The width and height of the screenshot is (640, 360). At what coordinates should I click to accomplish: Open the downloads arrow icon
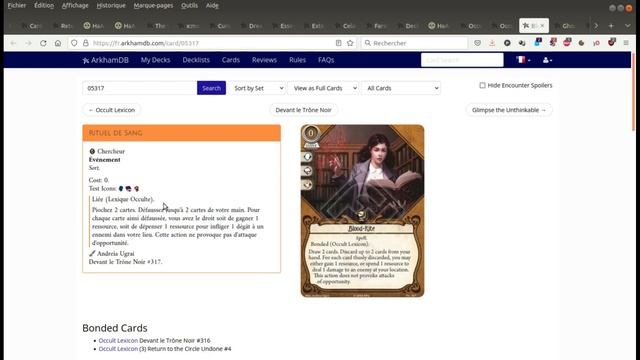point(492,43)
